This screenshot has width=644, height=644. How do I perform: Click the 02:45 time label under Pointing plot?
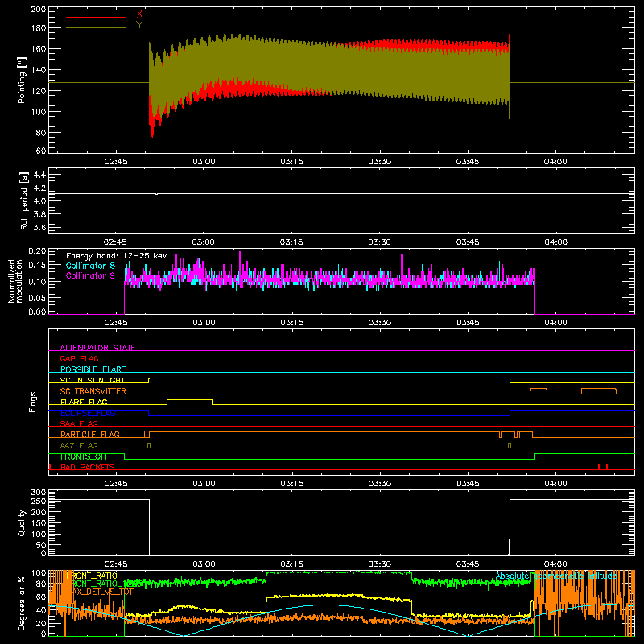tap(116, 162)
